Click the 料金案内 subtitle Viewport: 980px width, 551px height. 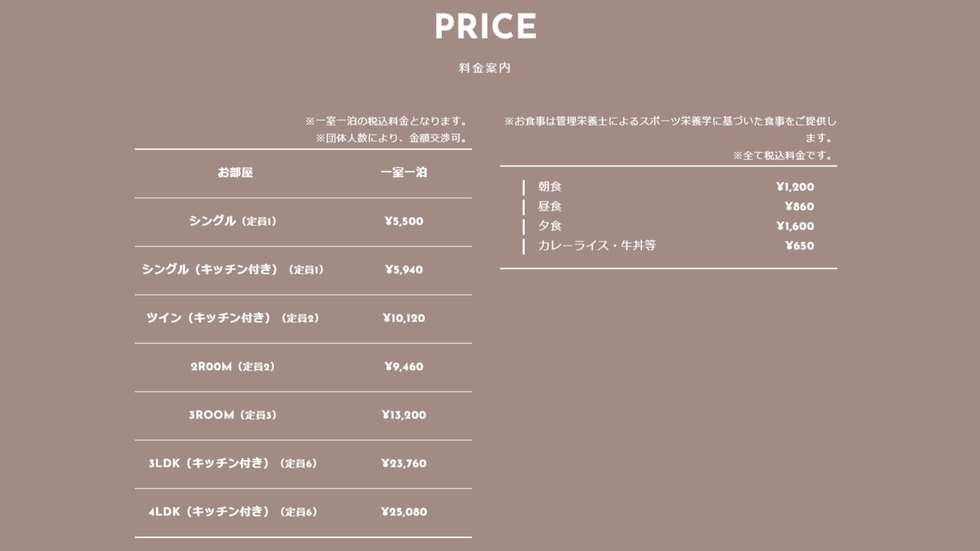[485, 68]
